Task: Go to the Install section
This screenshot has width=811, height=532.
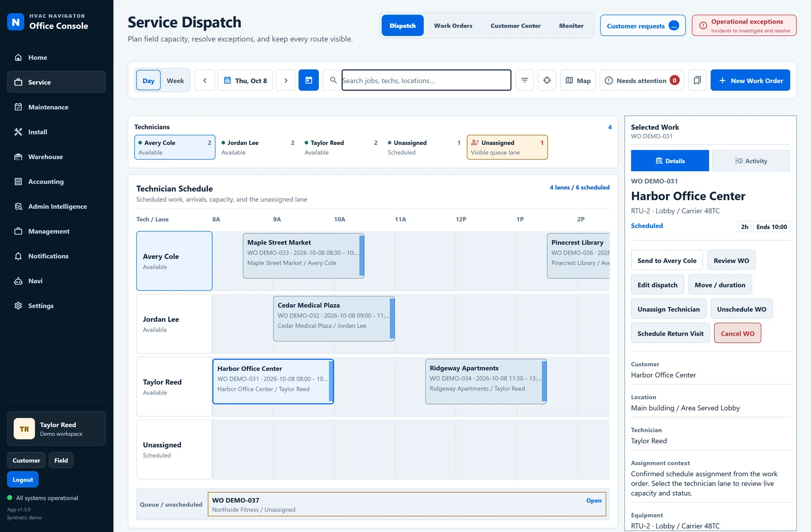Action: [56, 132]
